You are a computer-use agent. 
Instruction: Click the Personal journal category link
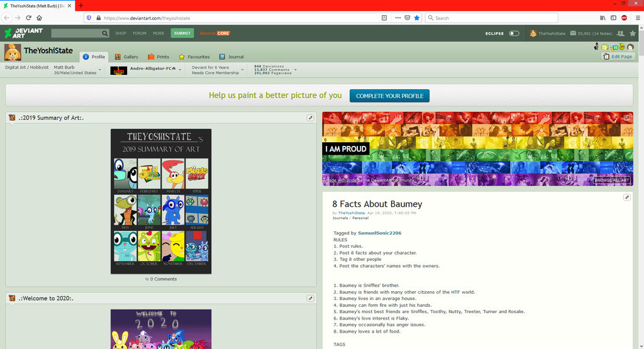[x=360, y=218]
